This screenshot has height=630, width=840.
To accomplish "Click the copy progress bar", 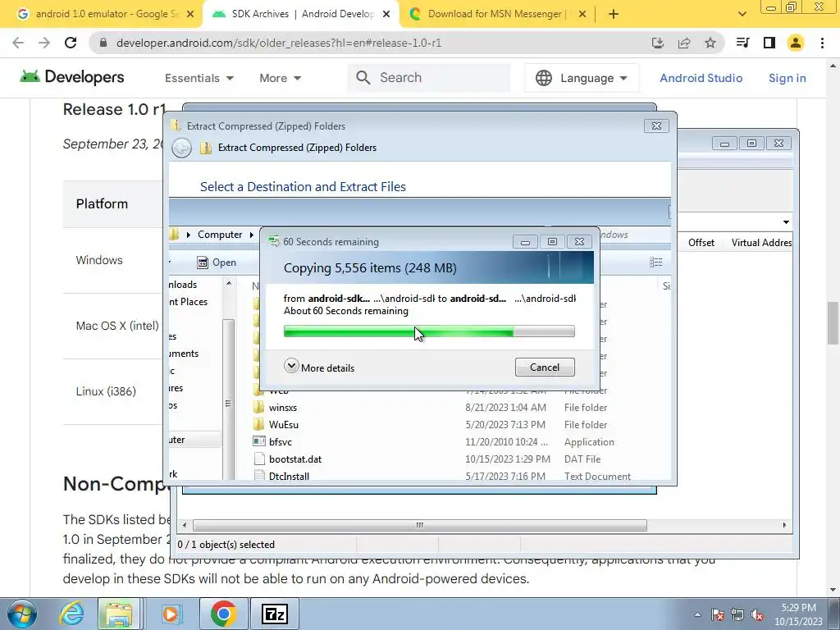I will [429, 331].
